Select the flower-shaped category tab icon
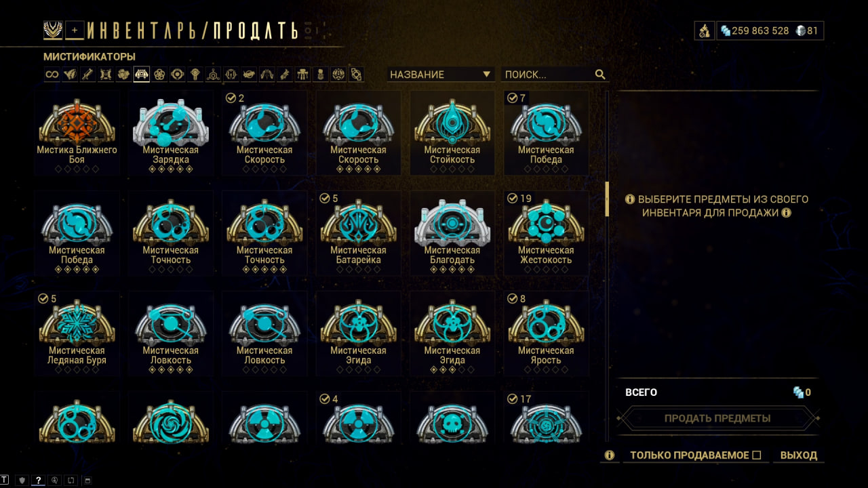This screenshot has width=868, height=488. point(160,75)
